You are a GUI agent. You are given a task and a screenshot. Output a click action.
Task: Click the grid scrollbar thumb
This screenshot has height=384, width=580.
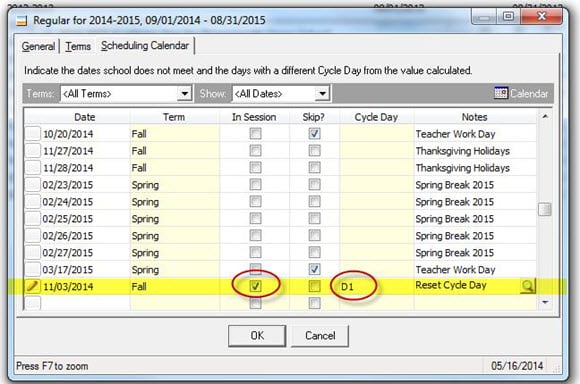[545, 209]
